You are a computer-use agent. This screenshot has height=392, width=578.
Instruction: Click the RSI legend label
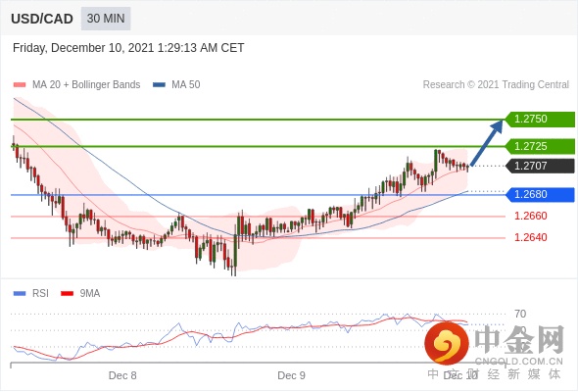click(40, 294)
